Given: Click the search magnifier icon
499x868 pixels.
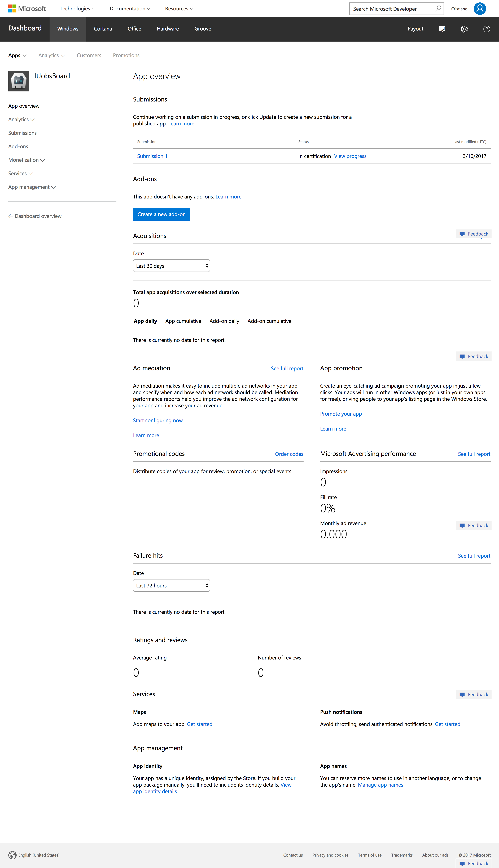Looking at the screenshot, I should point(438,8).
